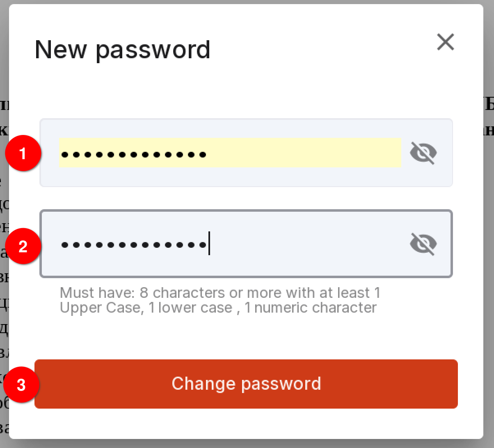Click the Change password button

pos(246,384)
